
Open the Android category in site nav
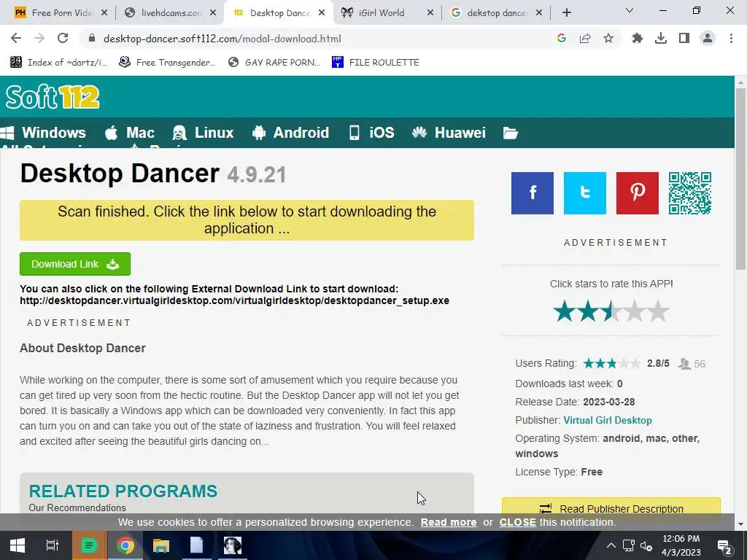click(290, 133)
